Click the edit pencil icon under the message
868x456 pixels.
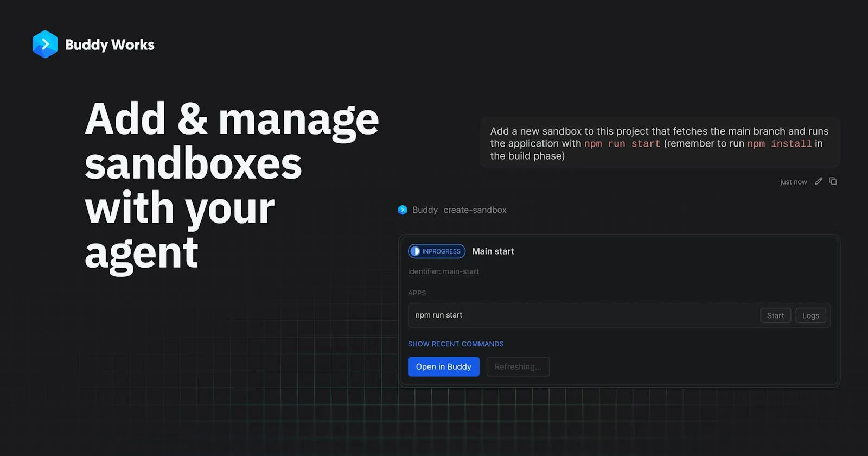point(819,181)
